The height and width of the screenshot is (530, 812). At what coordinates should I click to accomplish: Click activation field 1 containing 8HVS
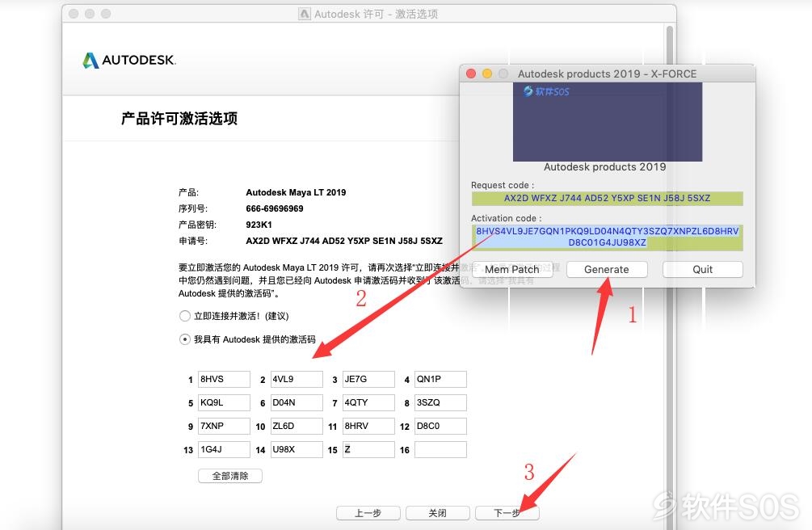tap(224, 379)
